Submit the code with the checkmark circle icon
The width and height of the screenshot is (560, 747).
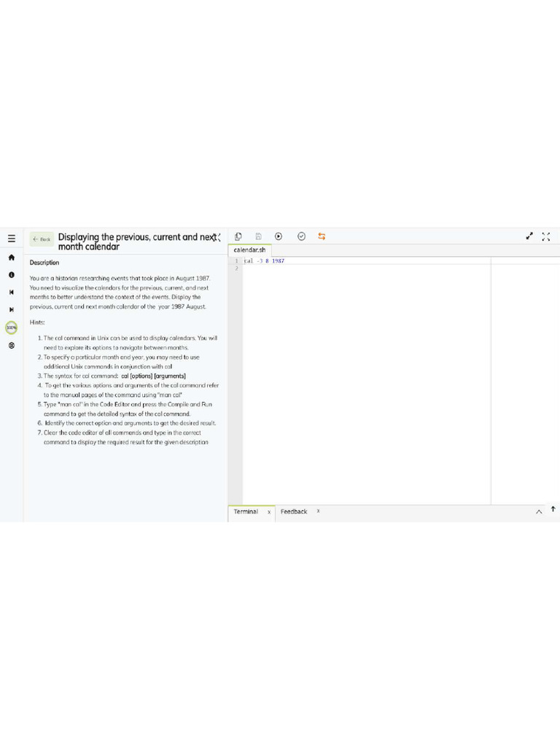(301, 236)
